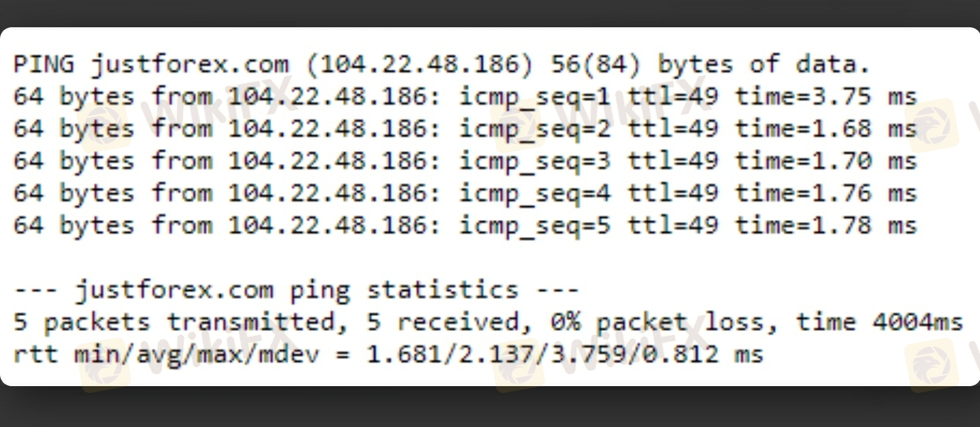
Task: Click the time=1.76 ms value
Action: [826, 193]
